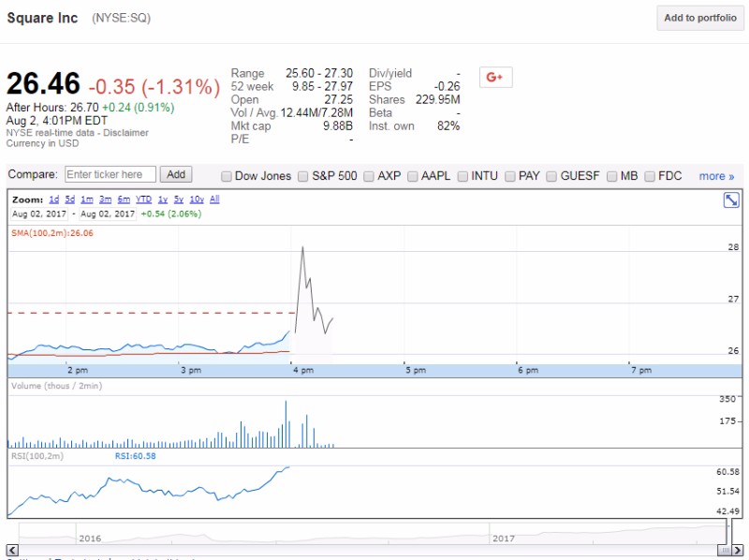This screenshot has width=749, height=560.
Task: Set chart zoom to 1d
Action: pyautogui.click(x=54, y=199)
